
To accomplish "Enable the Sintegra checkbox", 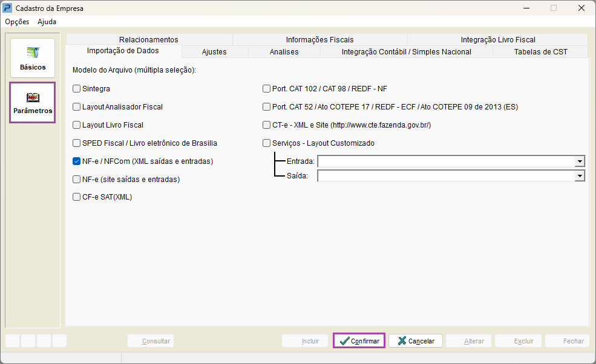I will [x=77, y=89].
